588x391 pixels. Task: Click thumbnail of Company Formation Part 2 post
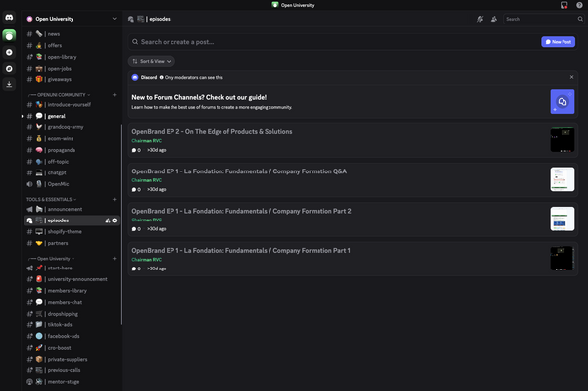(563, 219)
